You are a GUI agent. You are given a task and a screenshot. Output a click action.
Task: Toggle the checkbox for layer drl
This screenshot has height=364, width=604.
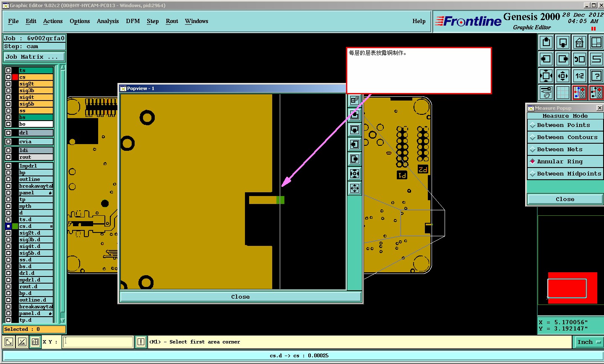8,133
